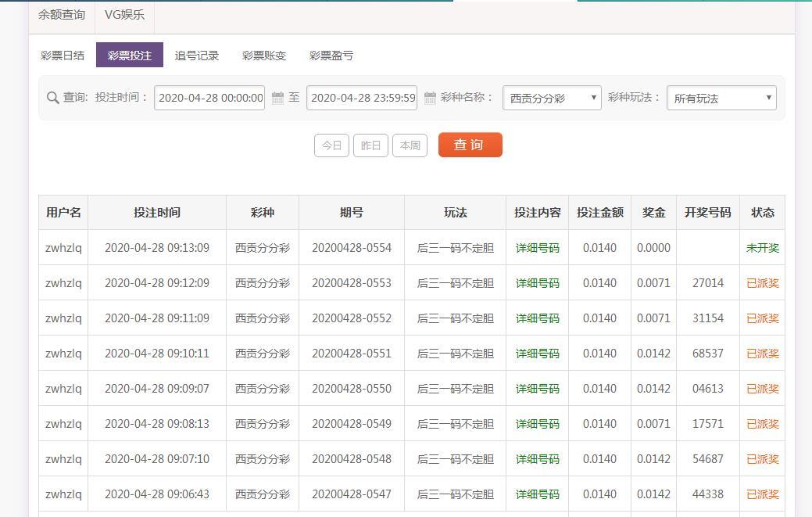The image size is (812, 517).
Task: Open the 彩票盈亏 tab
Action: pos(331,56)
